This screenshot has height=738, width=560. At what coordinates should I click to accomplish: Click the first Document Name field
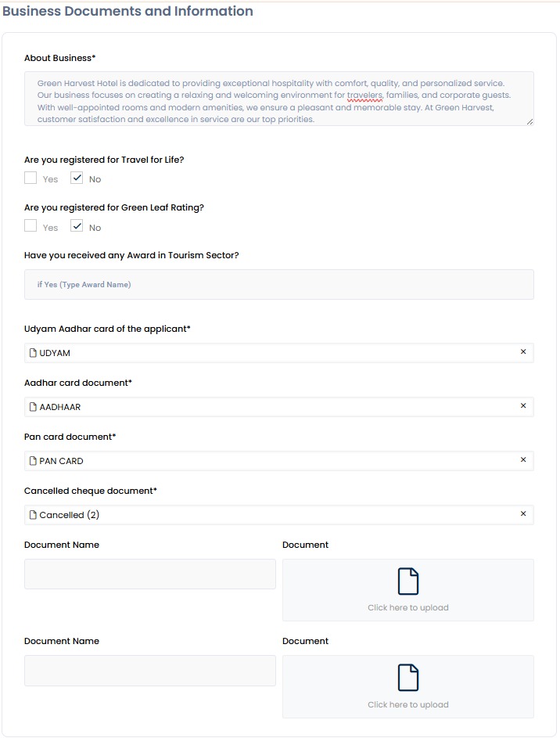point(149,574)
